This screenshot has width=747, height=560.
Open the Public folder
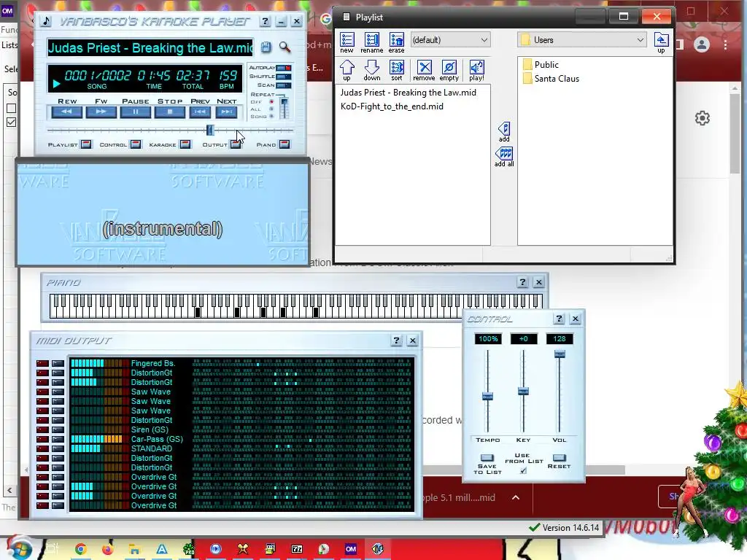coord(541,64)
